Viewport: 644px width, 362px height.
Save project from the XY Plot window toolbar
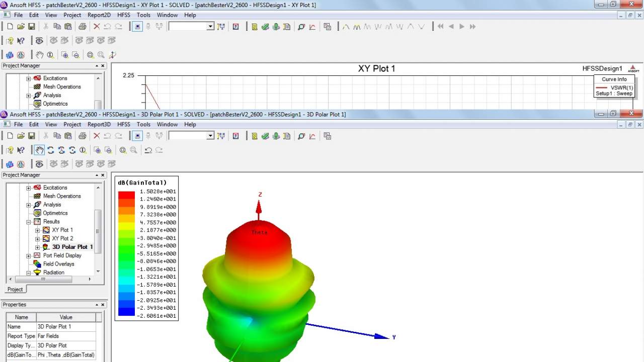click(31, 26)
